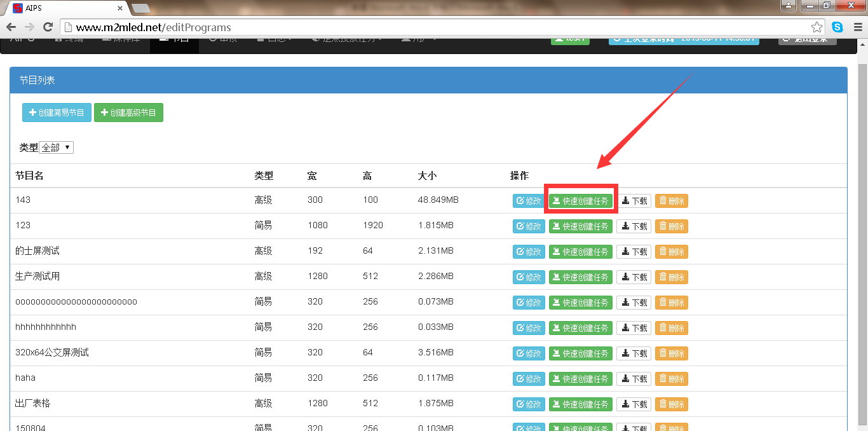
Task: Click the browser Forward arrow
Action: tap(29, 27)
